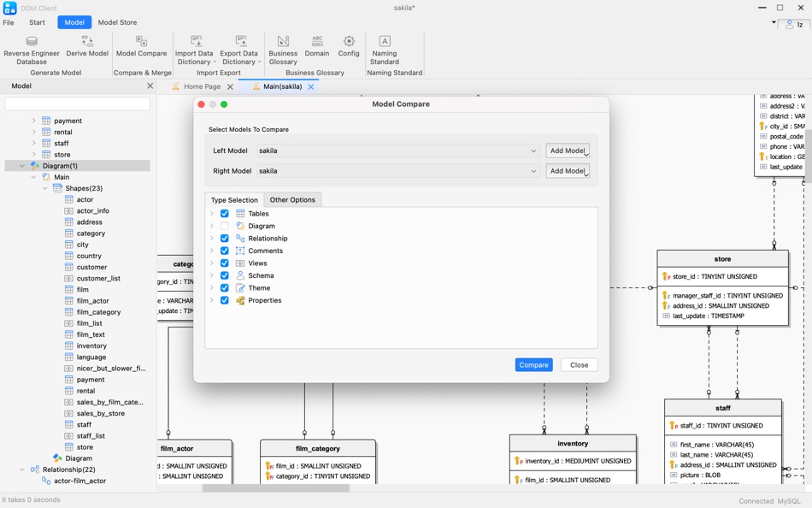The image size is (812, 508).
Task: Collapse the Shapes(23) node
Action: 44,187
